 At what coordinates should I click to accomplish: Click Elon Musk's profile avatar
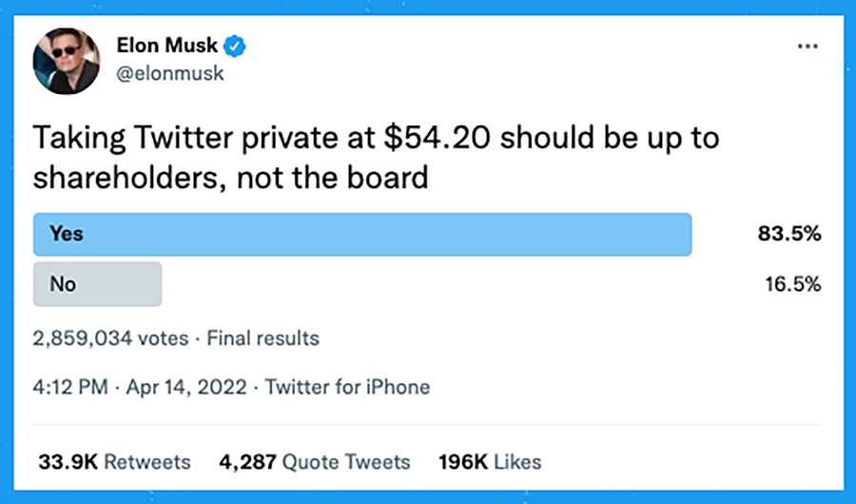coord(67,60)
